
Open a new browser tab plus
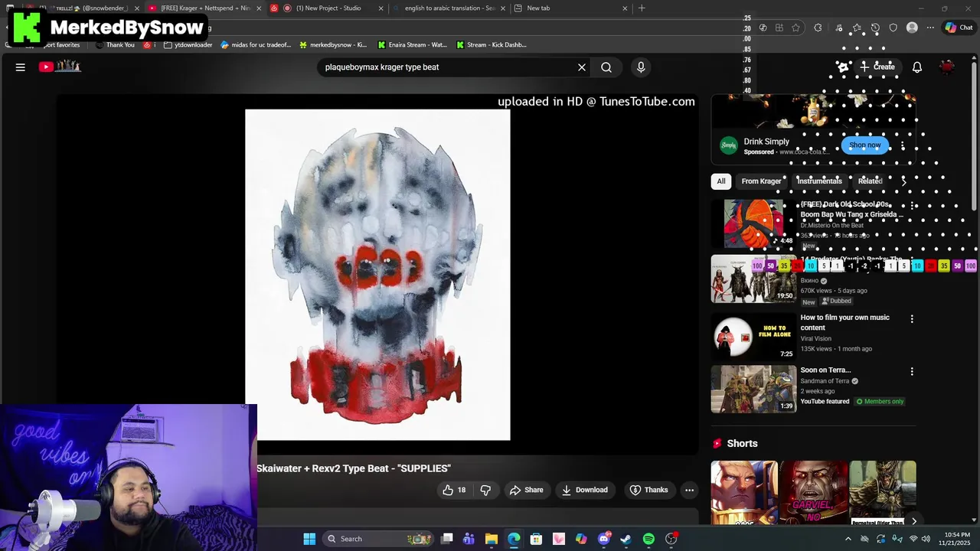coord(642,8)
